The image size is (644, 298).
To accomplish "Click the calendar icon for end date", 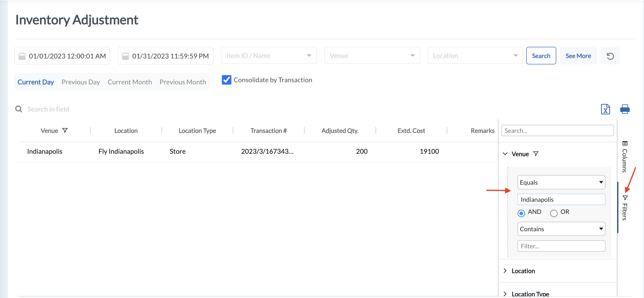I will 126,55.
